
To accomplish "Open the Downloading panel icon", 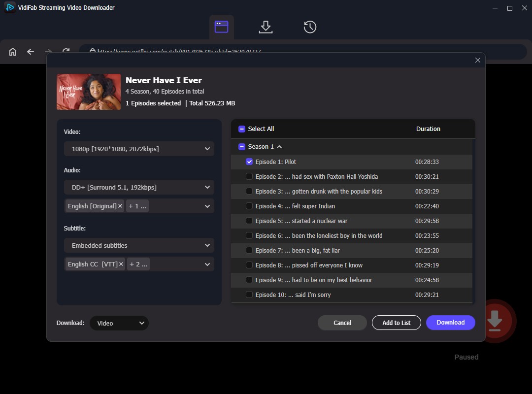I will coord(266,27).
